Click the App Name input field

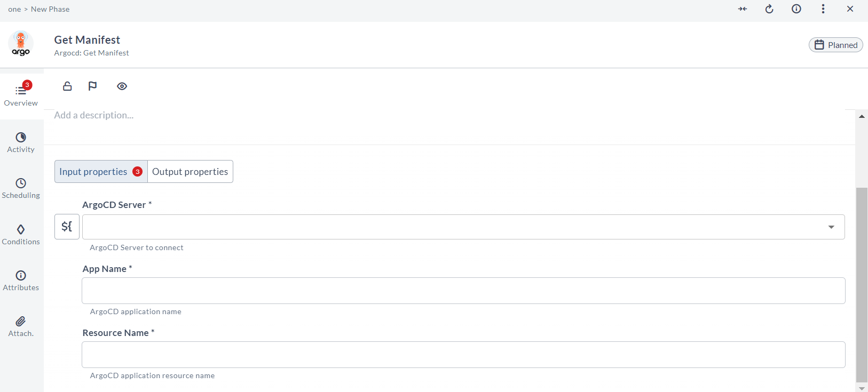click(463, 291)
